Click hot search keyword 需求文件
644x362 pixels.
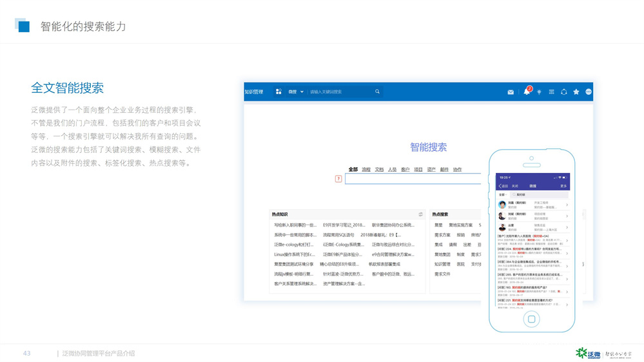pyautogui.click(x=442, y=274)
